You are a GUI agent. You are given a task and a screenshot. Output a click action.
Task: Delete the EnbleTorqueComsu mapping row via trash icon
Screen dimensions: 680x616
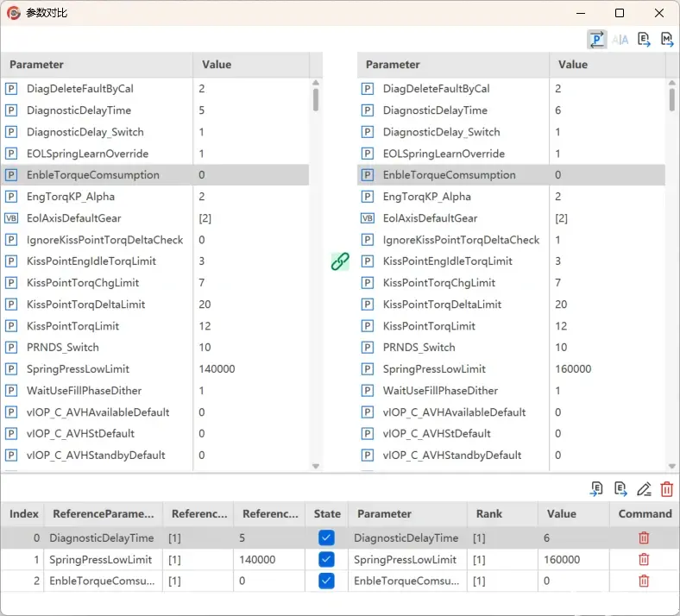[644, 581]
